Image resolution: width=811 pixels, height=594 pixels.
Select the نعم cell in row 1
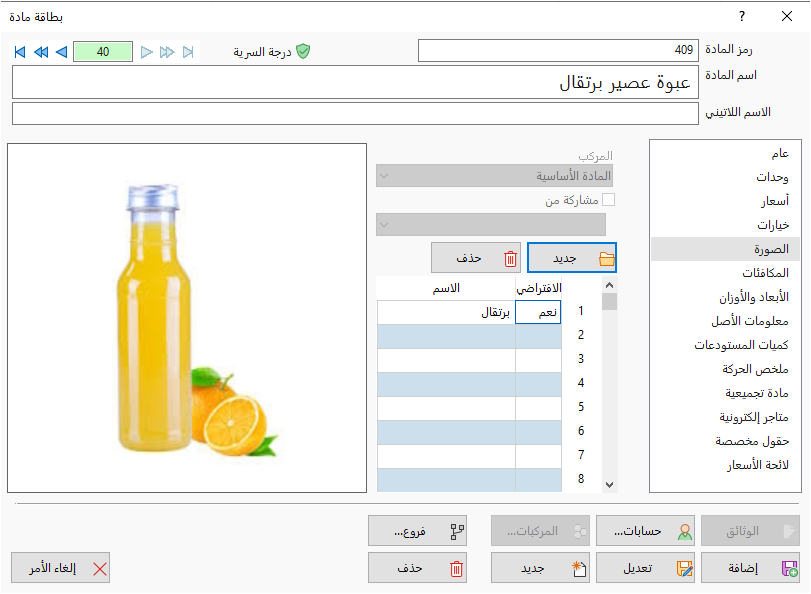point(538,312)
